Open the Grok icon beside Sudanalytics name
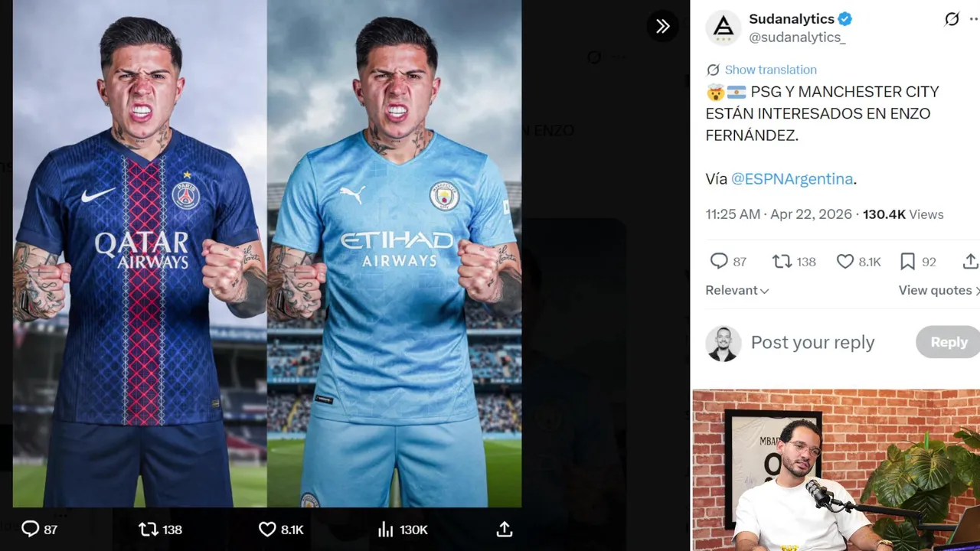Image resolution: width=980 pixels, height=551 pixels. coord(952,19)
